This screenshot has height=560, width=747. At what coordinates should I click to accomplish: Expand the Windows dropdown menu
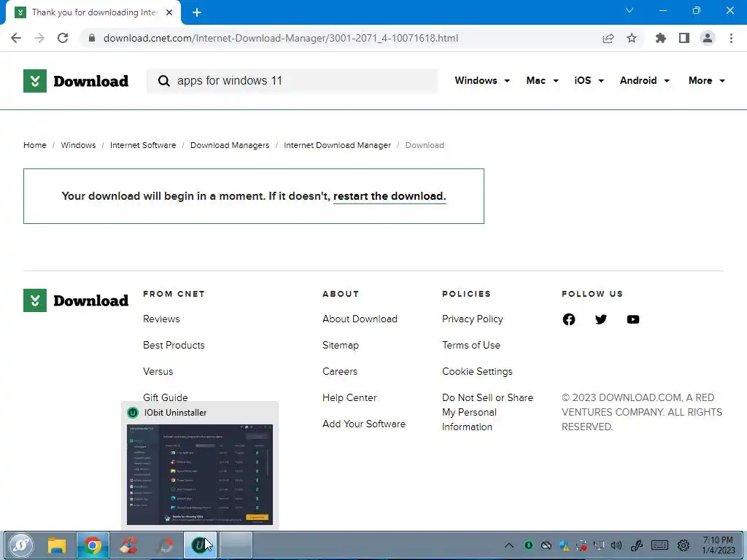[x=482, y=80]
